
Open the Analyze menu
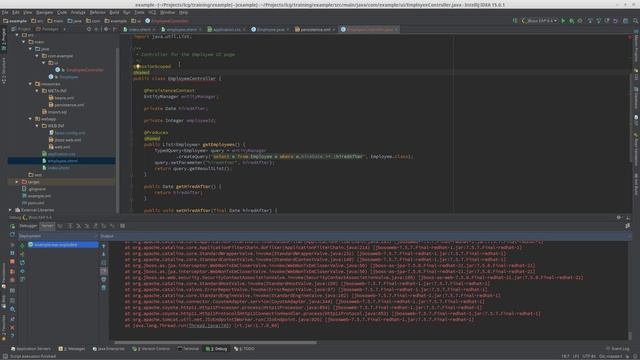point(78,12)
